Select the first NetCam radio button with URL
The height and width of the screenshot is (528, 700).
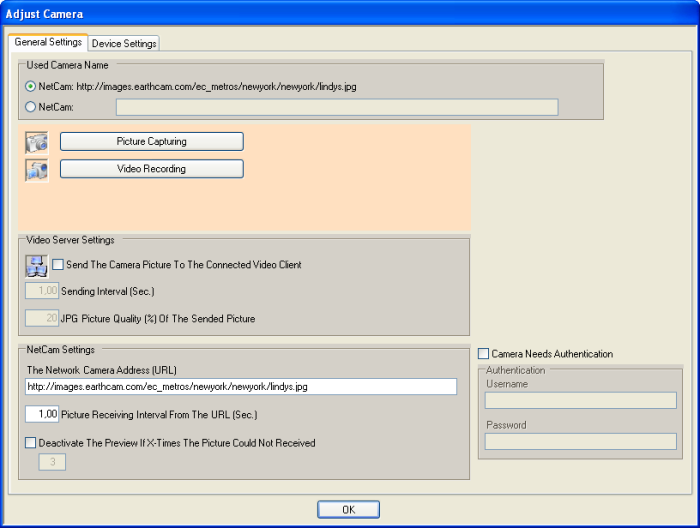point(31,87)
